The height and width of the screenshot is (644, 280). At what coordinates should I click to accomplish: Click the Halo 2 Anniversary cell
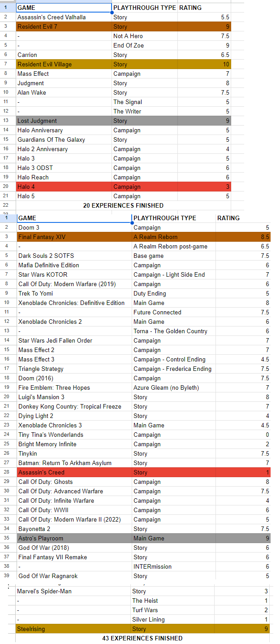[x=64, y=149]
